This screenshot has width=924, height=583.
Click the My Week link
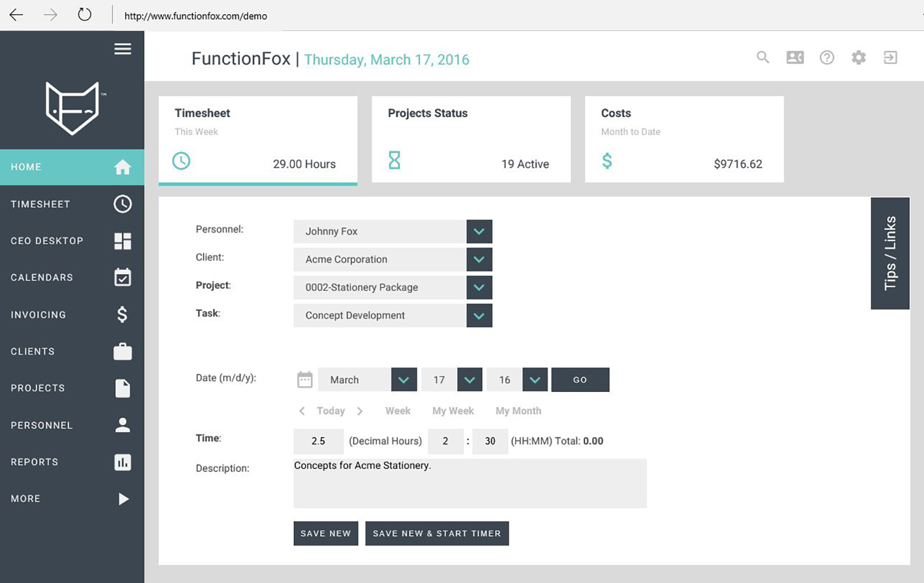(x=453, y=411)
